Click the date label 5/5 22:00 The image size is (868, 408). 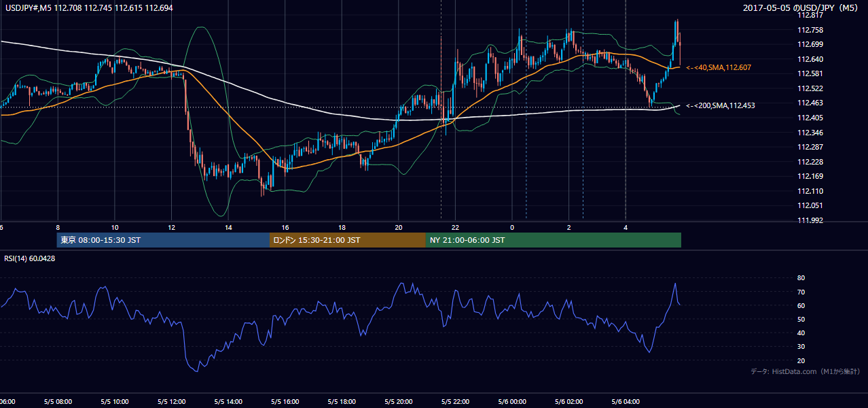tap(456, 402)
